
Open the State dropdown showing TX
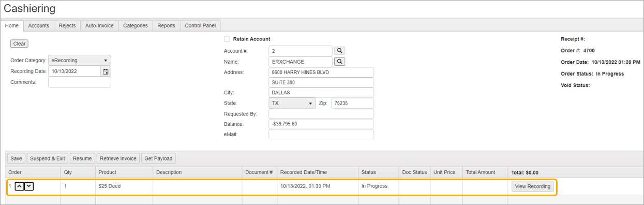292,104
